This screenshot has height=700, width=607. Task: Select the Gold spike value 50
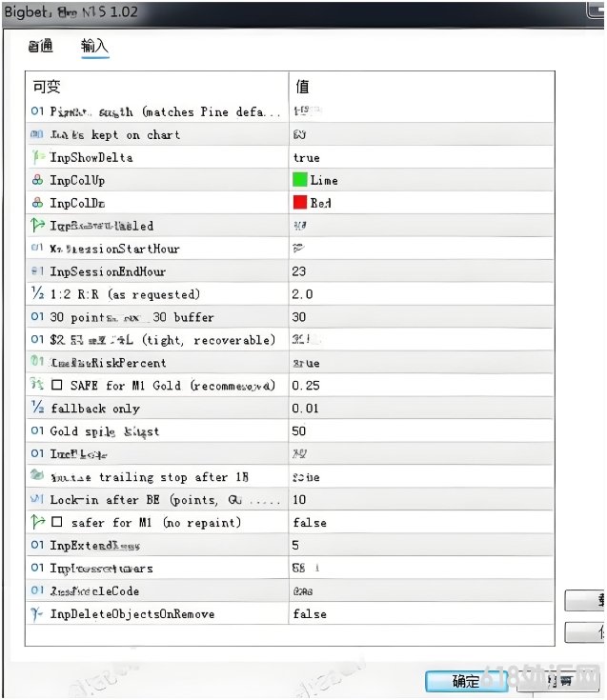(x=299, y=430)
